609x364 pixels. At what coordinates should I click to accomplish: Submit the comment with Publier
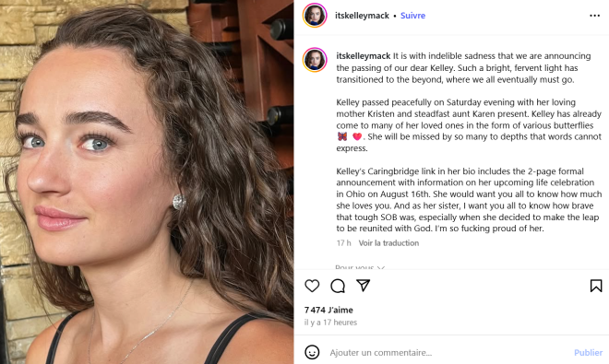[588, 352]
